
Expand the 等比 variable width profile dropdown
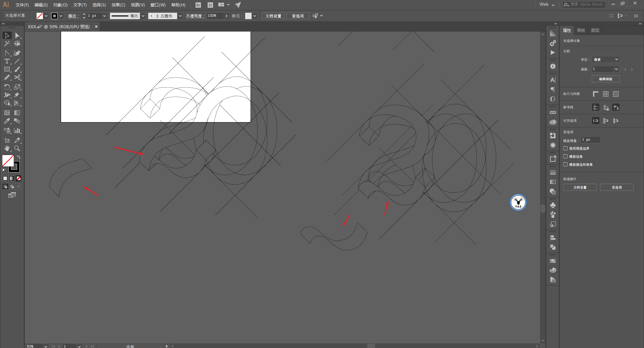click(143, 16)
